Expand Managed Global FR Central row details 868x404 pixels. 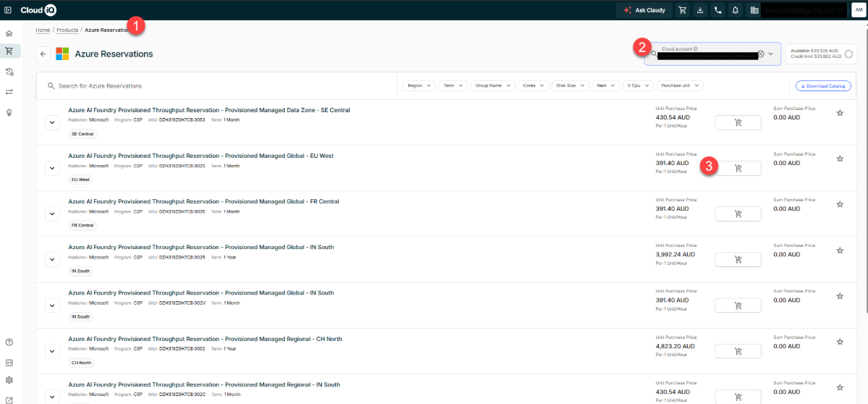(52, 214)
